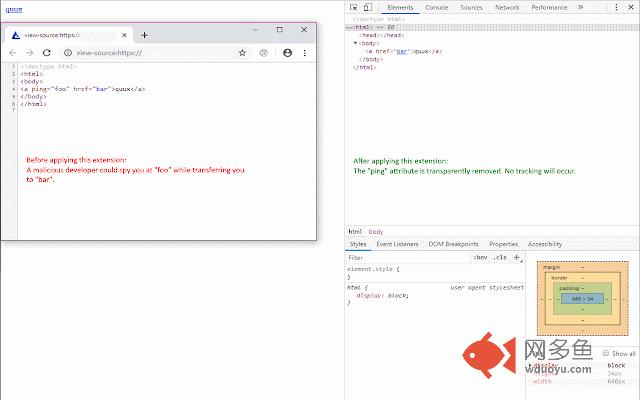Viewport: 640px width, 400px height.
Task: Click the box model content size
Action: tap(582, 299)
